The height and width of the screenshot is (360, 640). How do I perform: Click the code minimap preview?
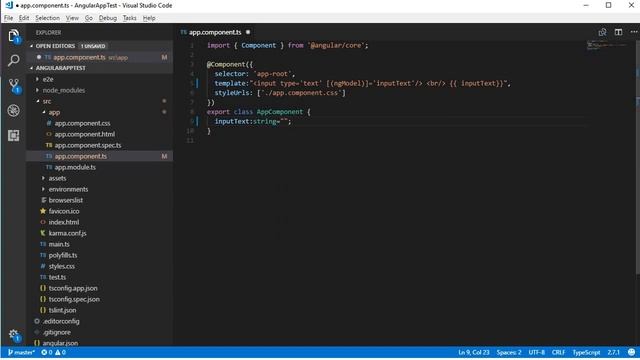click(607, 45)
